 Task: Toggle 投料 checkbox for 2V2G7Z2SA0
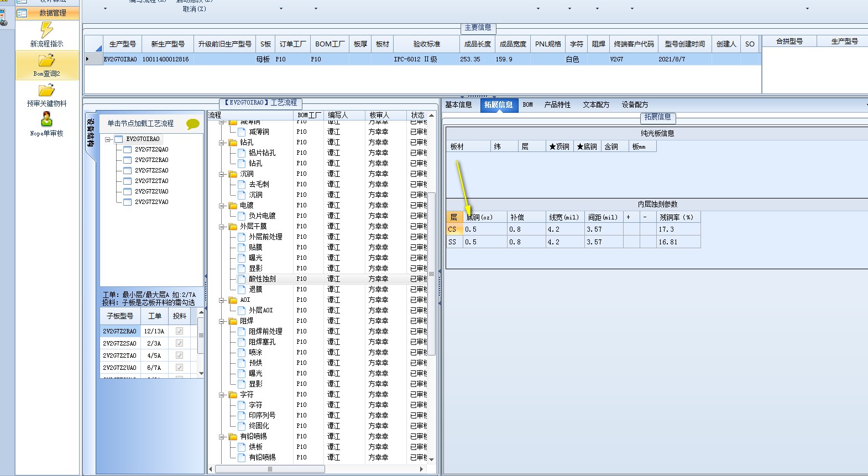click(179, 343)
